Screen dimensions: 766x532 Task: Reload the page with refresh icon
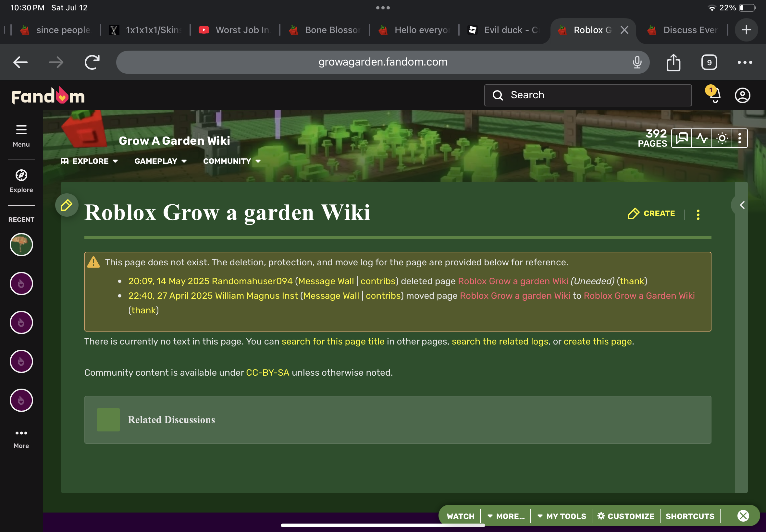coord(92,62)
